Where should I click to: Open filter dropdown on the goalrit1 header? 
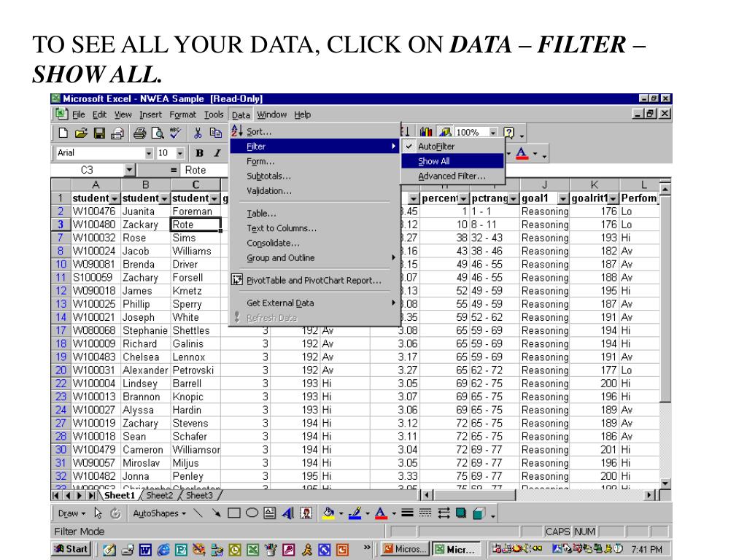[x=613, y=198]
